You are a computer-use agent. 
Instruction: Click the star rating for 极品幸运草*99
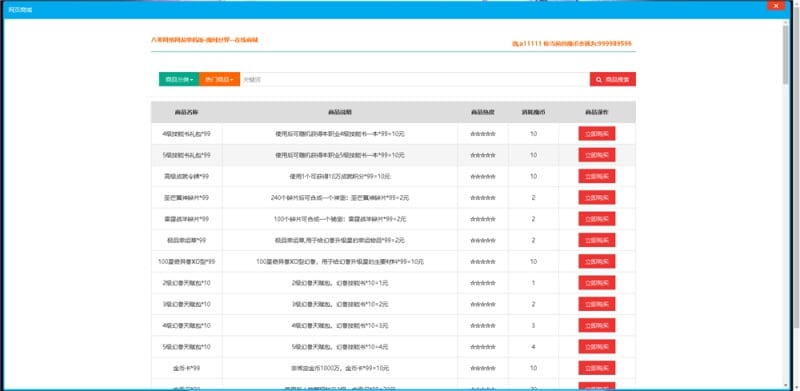point(483,240)
